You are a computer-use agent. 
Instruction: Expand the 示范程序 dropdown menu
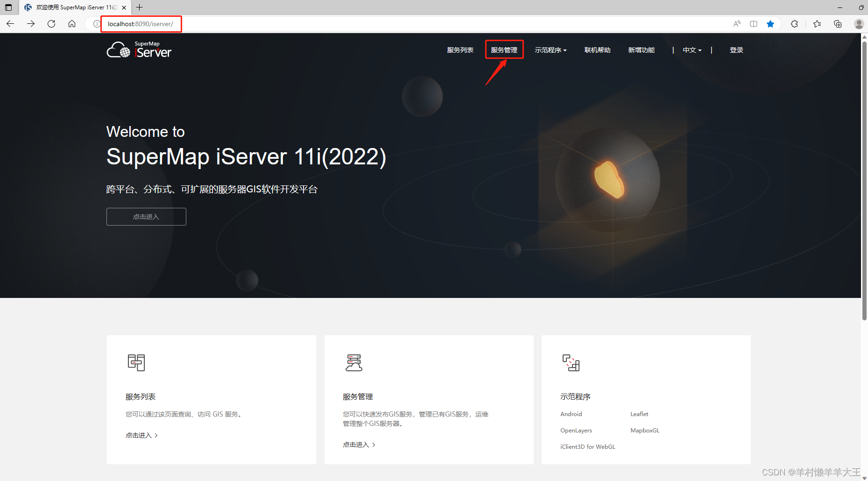click(550, 50)
